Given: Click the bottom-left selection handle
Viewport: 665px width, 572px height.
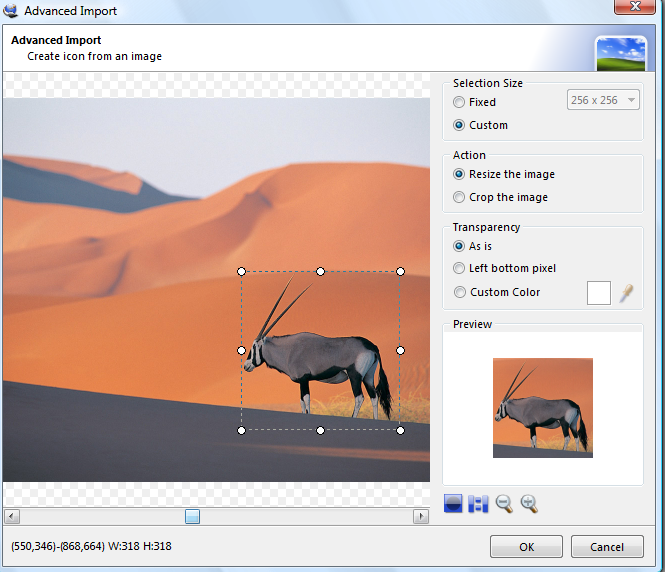Looking at the screenshot, I should point(241,431).
